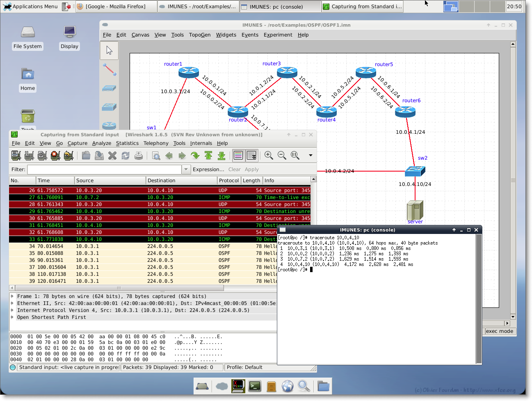Open Wireshark Telephony menu

(x=156, y=143)
